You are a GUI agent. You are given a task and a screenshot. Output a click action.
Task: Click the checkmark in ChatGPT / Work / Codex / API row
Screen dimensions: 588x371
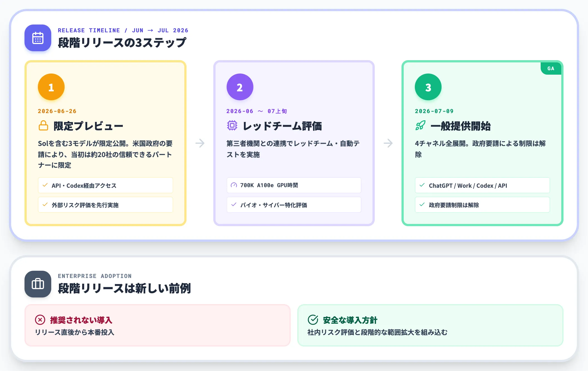coord(422,185)
